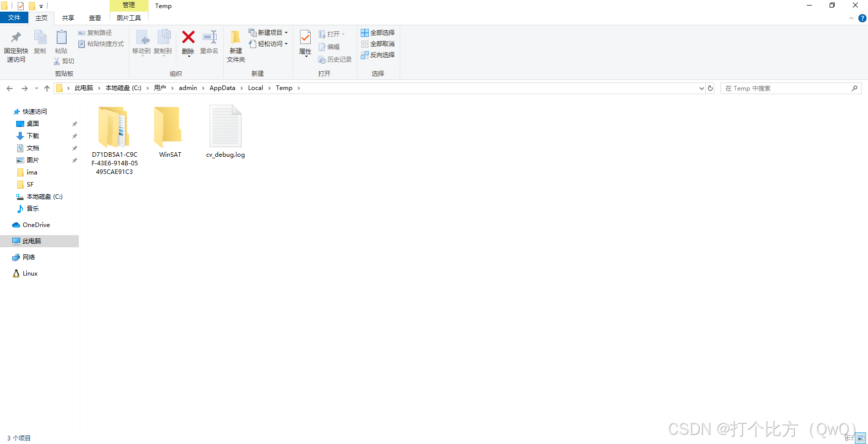Viewport: 868px width, 444px height.
Task: Click Paste Shortcut (粘贴快捷方式)
Action: click(x=101, y=44)
